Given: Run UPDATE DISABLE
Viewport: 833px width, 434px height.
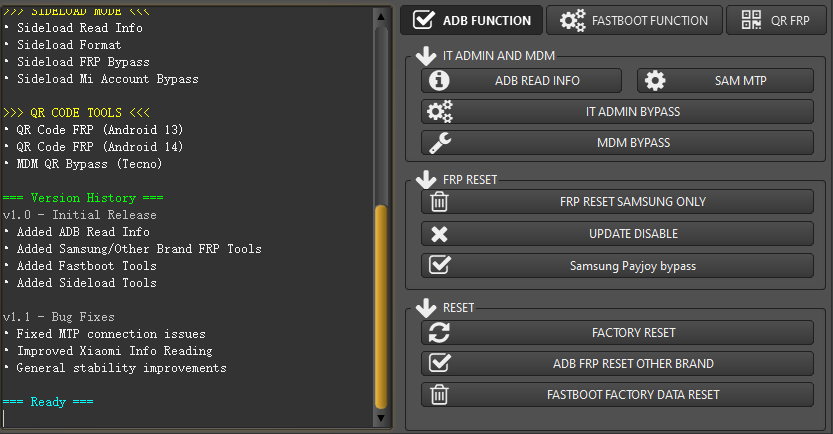Looking at the screenshot, I should [x=617, y=234].
